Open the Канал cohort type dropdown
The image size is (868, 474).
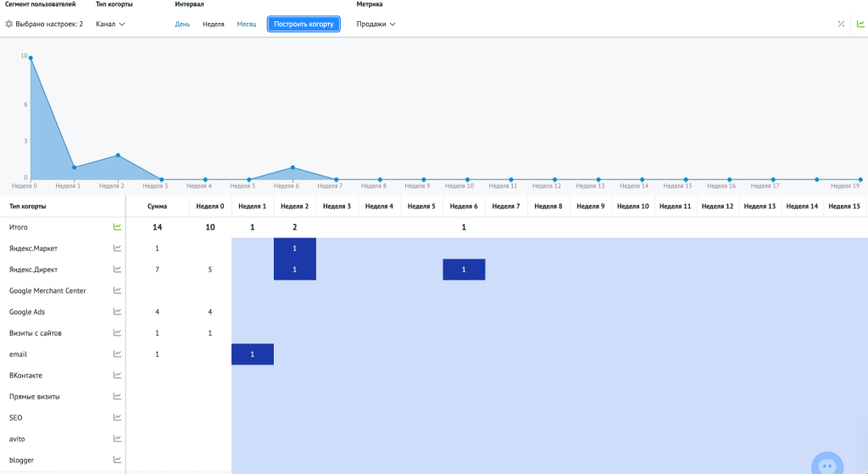coord(110,24)
